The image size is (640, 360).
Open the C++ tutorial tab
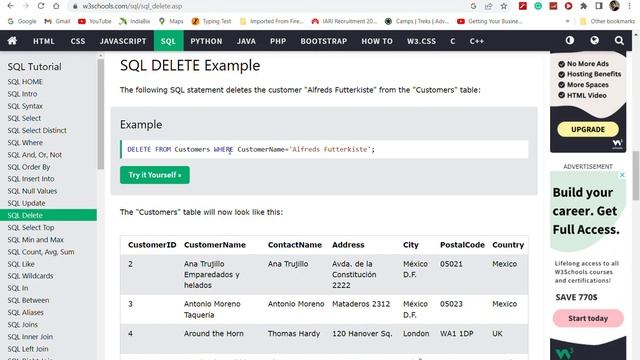476,41
